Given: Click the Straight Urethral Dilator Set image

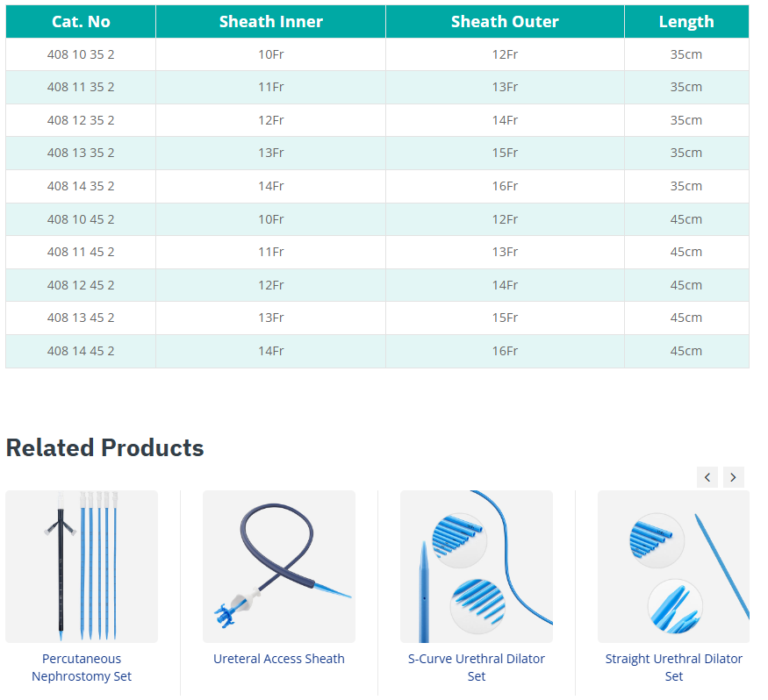Looking at the screenshot, I should click(673, 567).
